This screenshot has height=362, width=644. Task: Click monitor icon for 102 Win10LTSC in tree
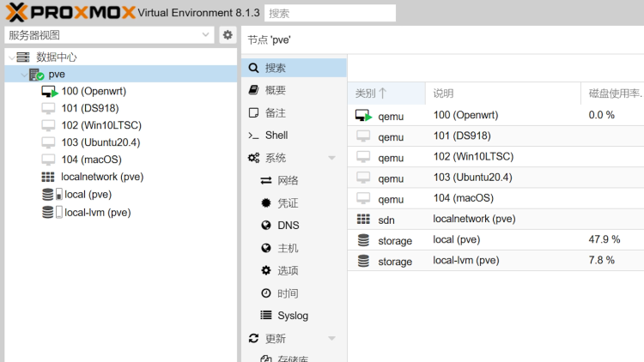click(48, 125)
